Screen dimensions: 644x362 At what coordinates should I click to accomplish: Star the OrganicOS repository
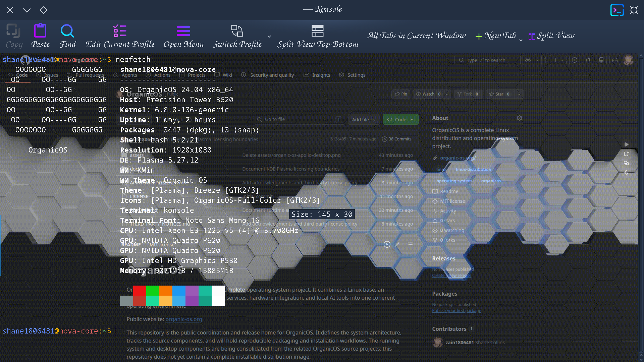[500, 94]
